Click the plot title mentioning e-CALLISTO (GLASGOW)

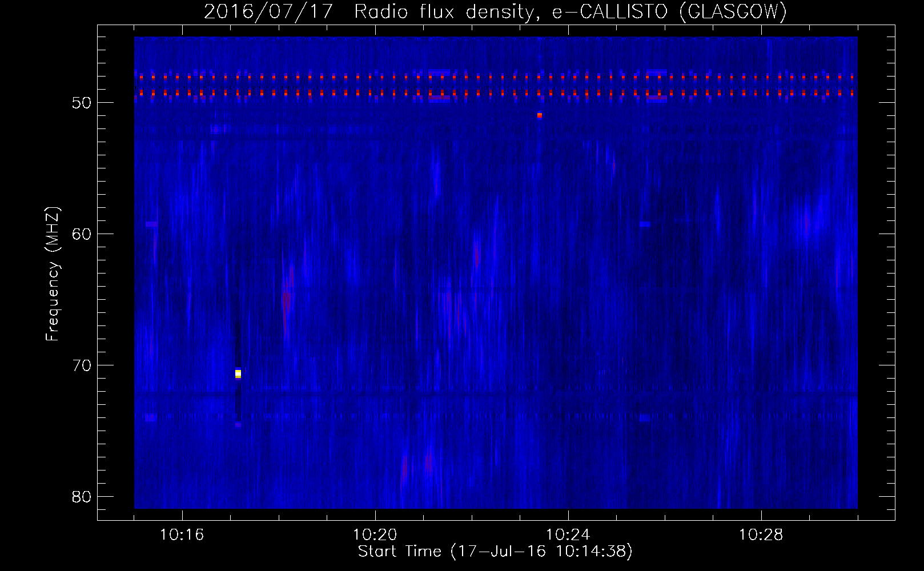[495, 12]
